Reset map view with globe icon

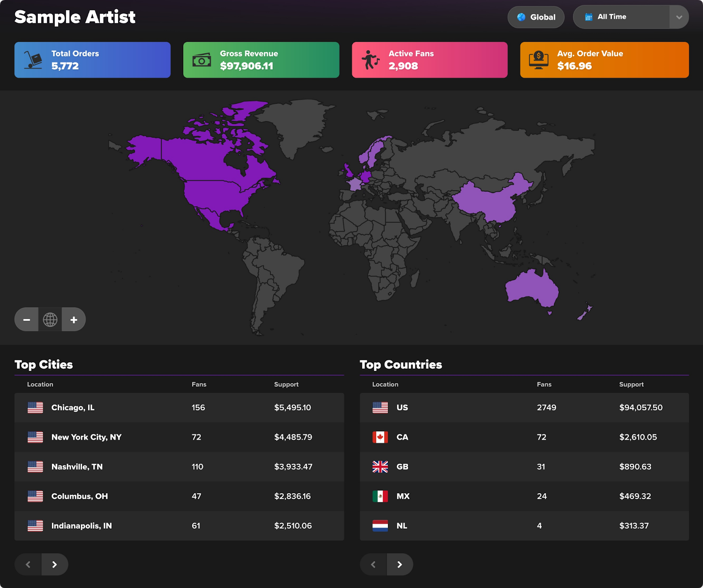[x=50, y=319]
